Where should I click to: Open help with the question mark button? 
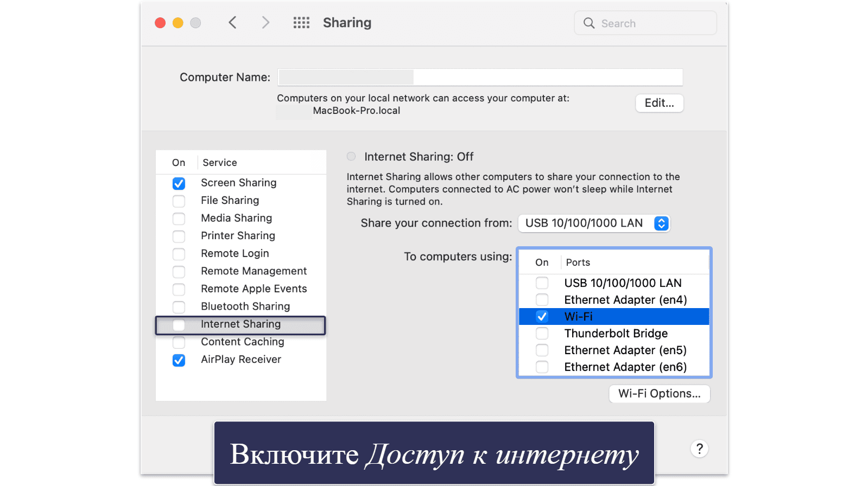coord(699,449)
